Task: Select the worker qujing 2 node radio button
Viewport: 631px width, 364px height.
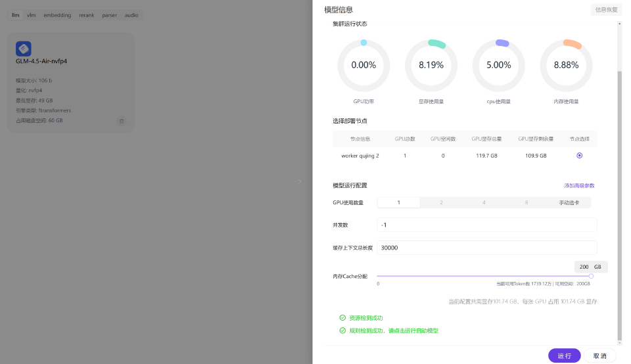Action: [580, 156]
